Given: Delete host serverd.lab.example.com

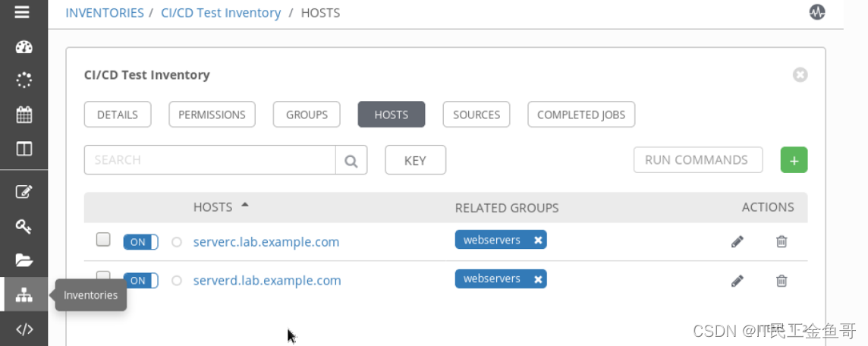Looking at the screenshot, I should 781,281.
